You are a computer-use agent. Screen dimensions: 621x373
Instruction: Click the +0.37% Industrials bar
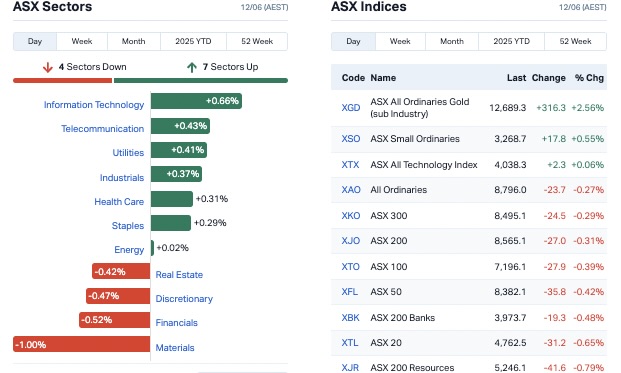(x=176, y=174)
